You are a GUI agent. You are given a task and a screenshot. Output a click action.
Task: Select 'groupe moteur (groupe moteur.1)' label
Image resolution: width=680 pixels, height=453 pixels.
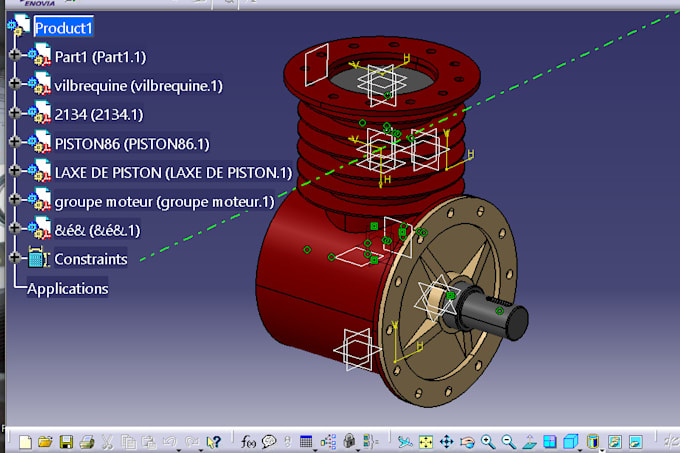(x=164, y=202)
